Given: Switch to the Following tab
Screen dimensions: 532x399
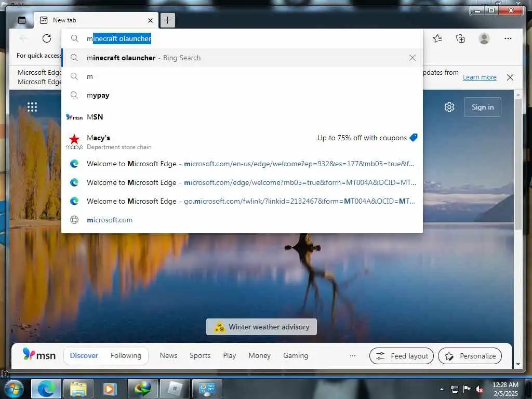Looking at the screenshot, I should point(126,355).
